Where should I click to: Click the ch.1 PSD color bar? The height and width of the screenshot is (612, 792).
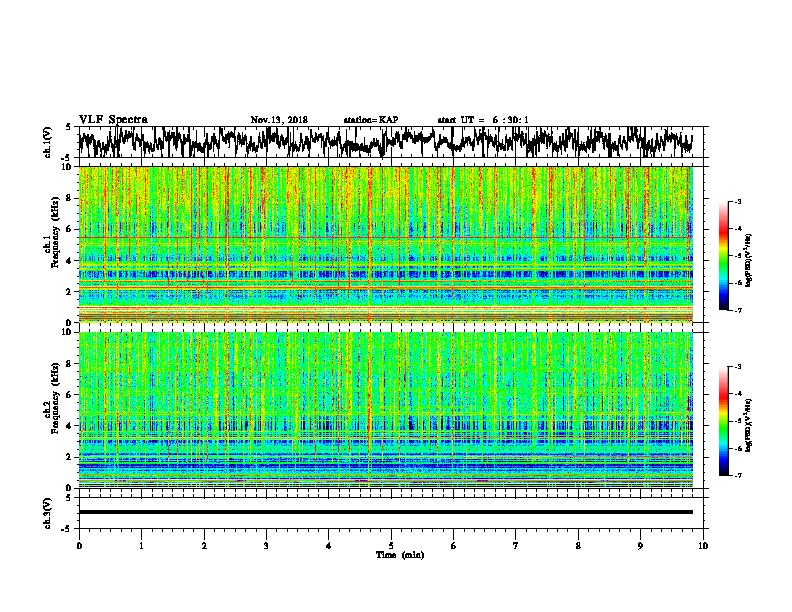(x=723, y=256)
